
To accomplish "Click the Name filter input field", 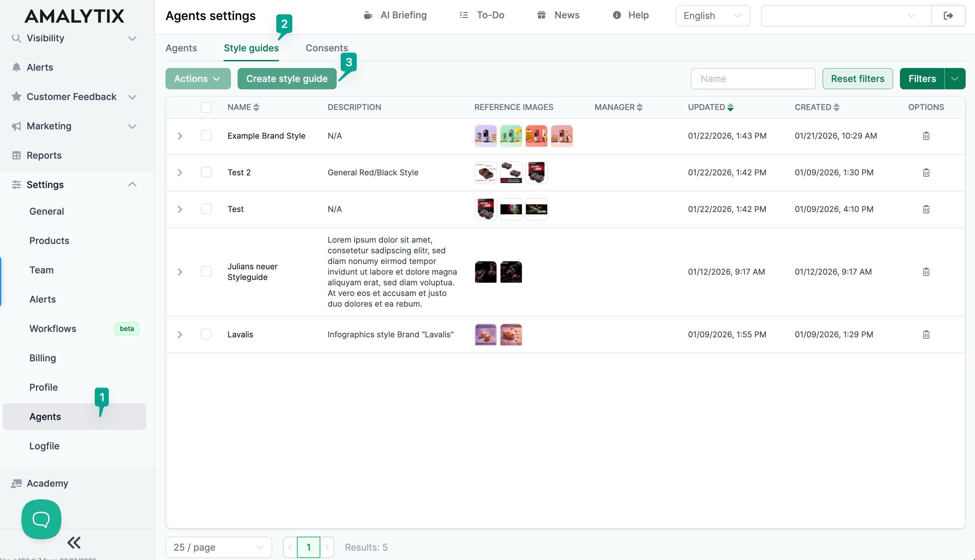I will [753, 79].
